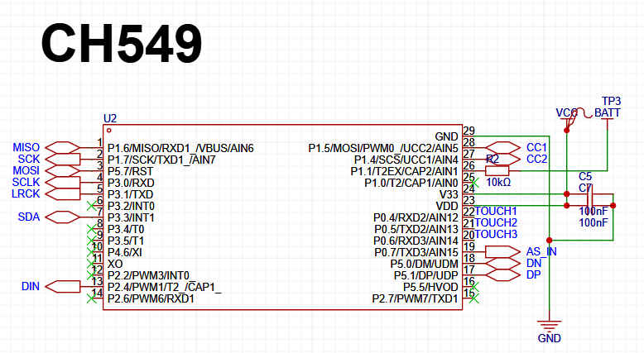The image size is (644, 353).
Task: Click the GND pin name inside U2
Action: click(446, 136)
